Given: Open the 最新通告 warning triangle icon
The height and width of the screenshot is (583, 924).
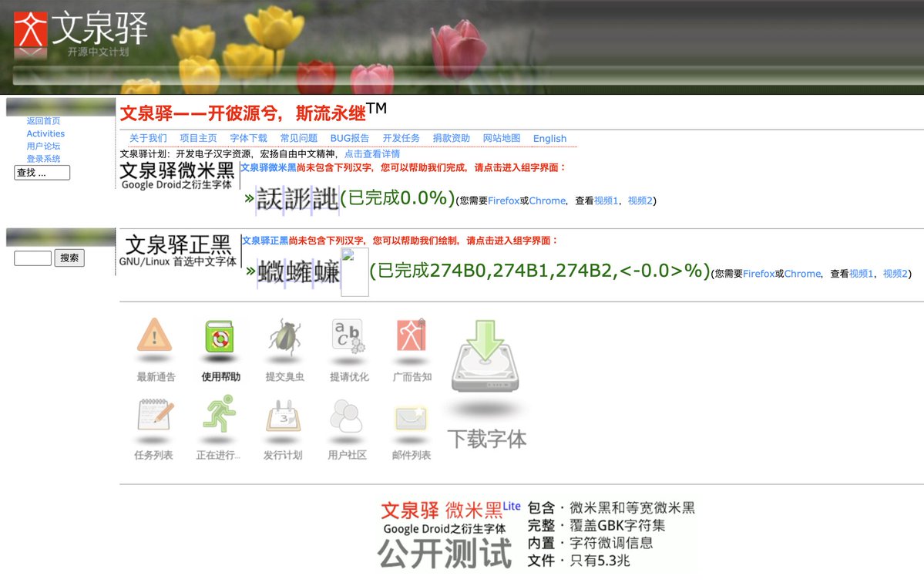Looking at the screenshot, I should click(x=154, y=335).
